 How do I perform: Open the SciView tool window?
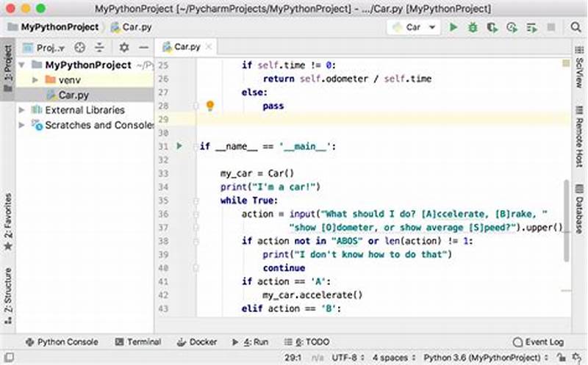tap(579, 68)
